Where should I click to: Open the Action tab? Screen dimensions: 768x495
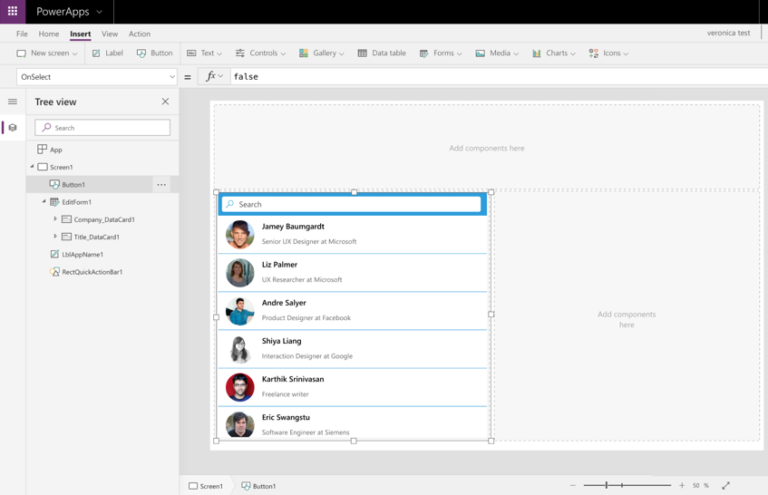click(x=140, y=34)
